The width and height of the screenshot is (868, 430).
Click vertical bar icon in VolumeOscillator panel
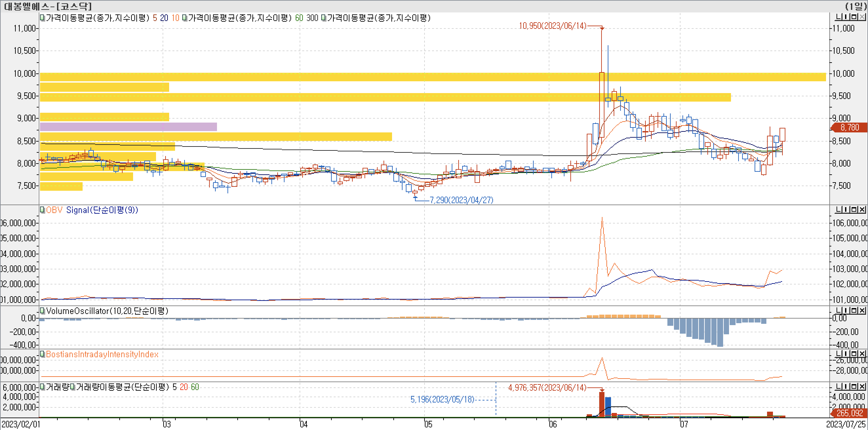pyautogui.click(x=846, y=310)
